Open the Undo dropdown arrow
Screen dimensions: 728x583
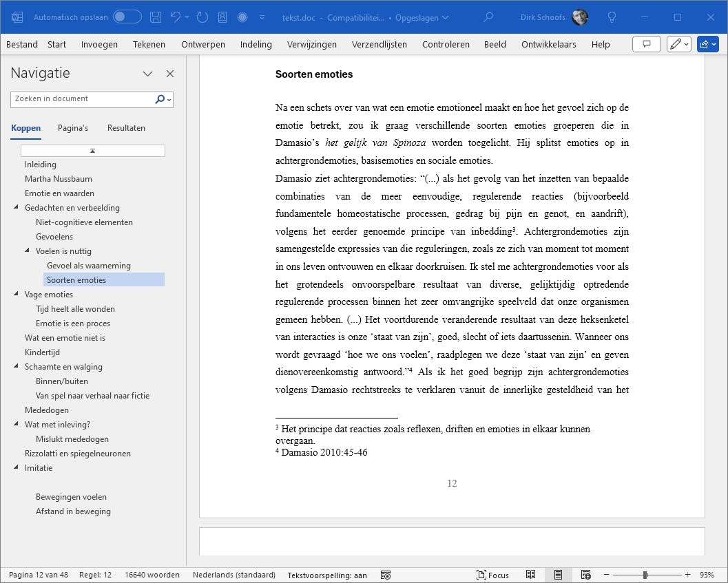pos(187,17)
